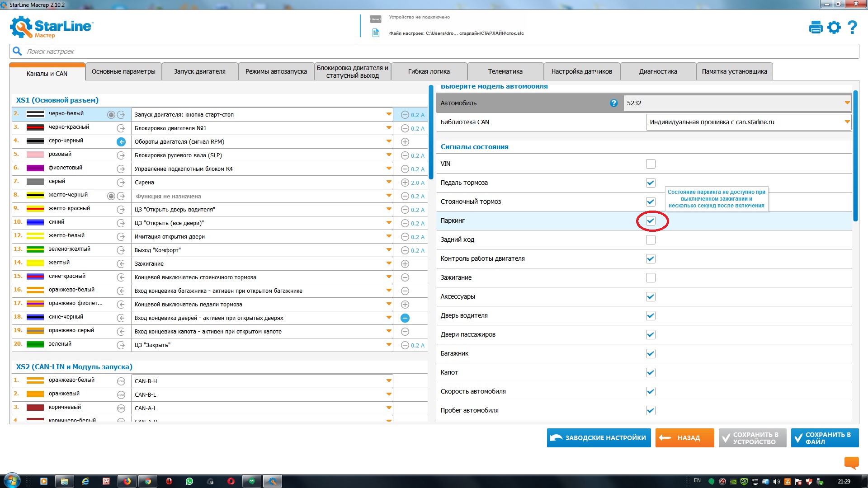Open the orange chat bubble icon

click(x=851, y=462)
